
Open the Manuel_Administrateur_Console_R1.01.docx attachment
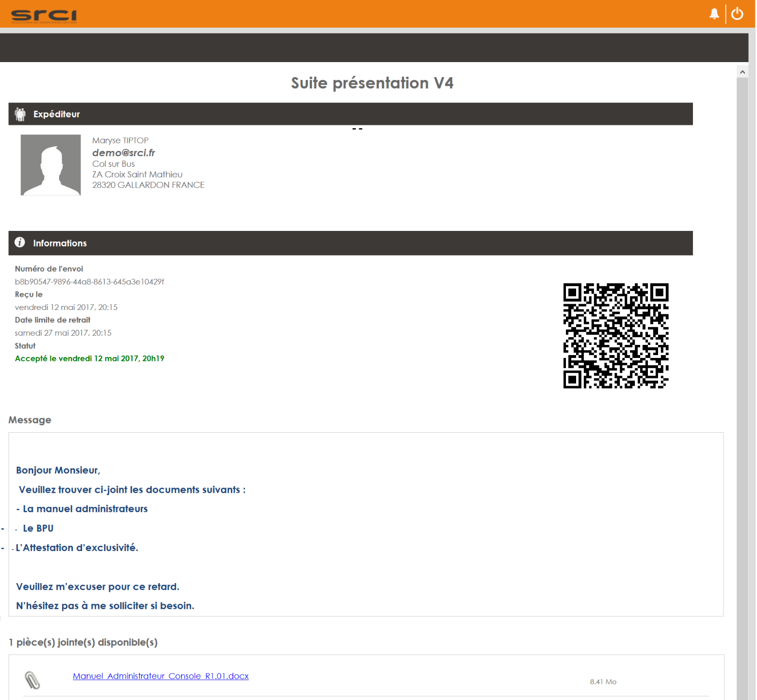[161, 676]
